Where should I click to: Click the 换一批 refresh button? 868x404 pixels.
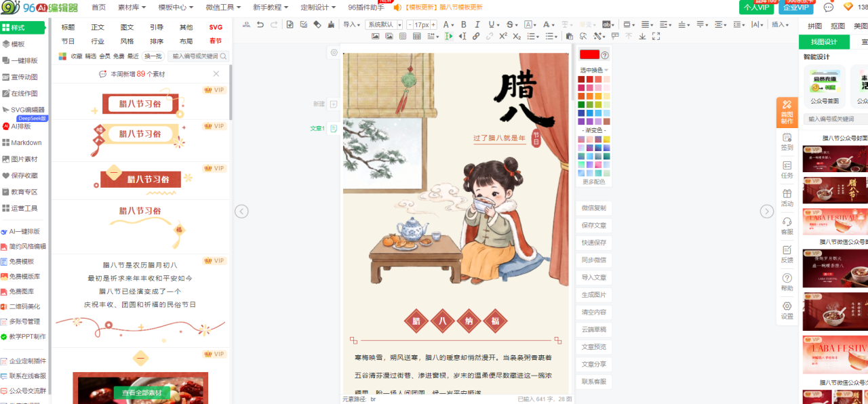coord(153,57)
